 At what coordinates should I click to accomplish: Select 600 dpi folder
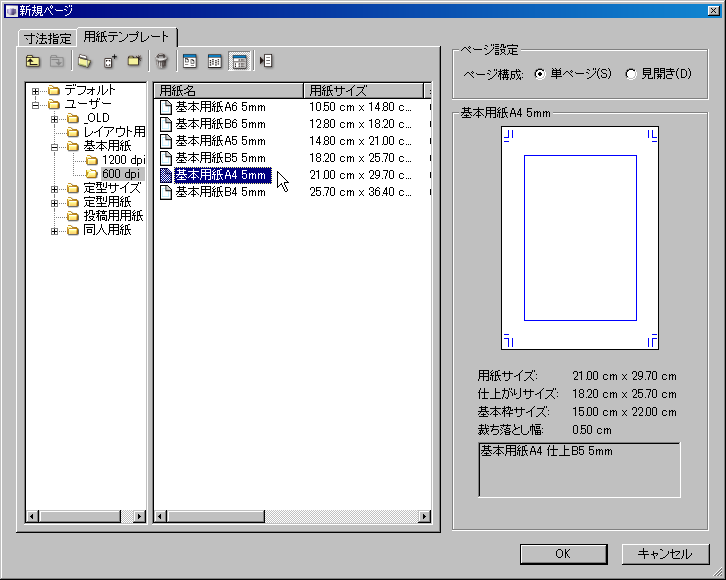pos(121,174)
